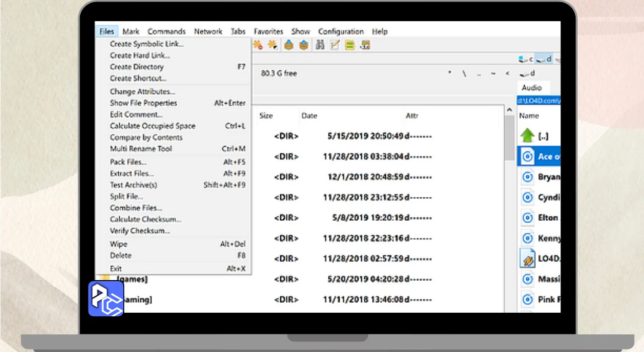Select Pack Files... menu entry
The width and height of the screenshot is (644, 352).
tap(128, 162)
